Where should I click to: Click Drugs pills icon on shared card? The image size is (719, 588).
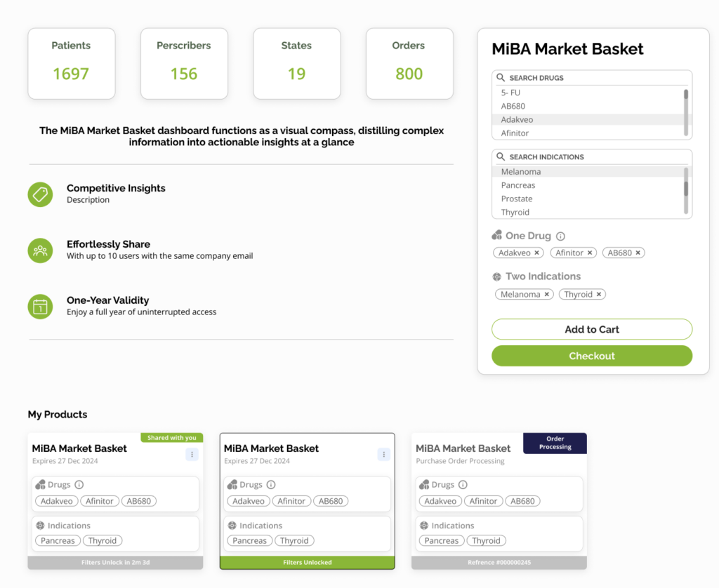(40, 484)
